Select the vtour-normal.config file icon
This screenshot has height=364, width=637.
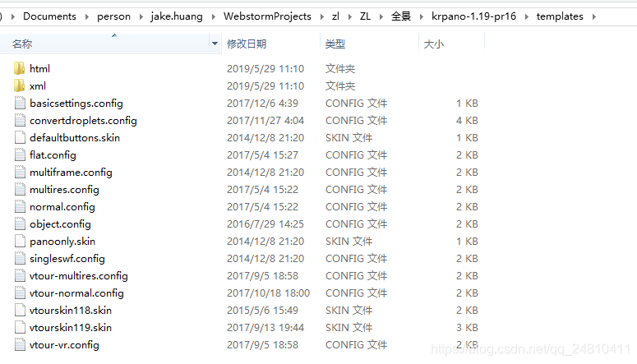tap(20, 293)
